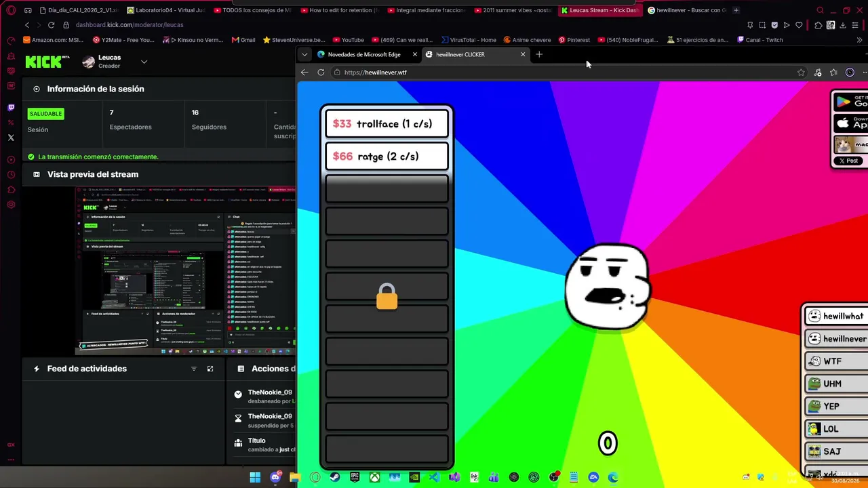
Task: Switch to Laboratorio04 - Virtual tab
Action: (x=166, y=10)
